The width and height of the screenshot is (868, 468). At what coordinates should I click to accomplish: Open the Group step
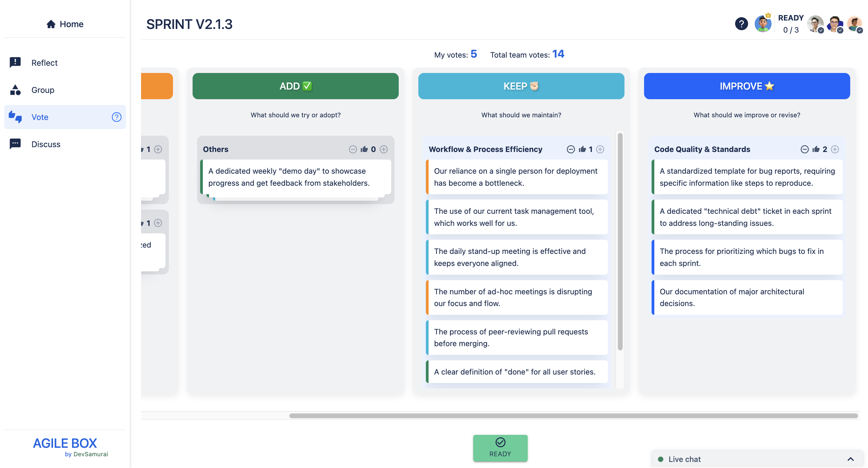43,90
